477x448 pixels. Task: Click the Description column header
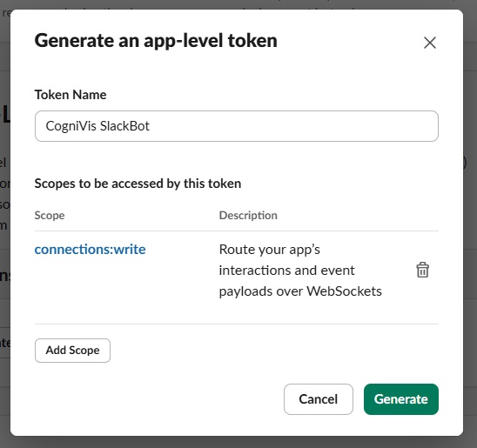pos(248,215)
